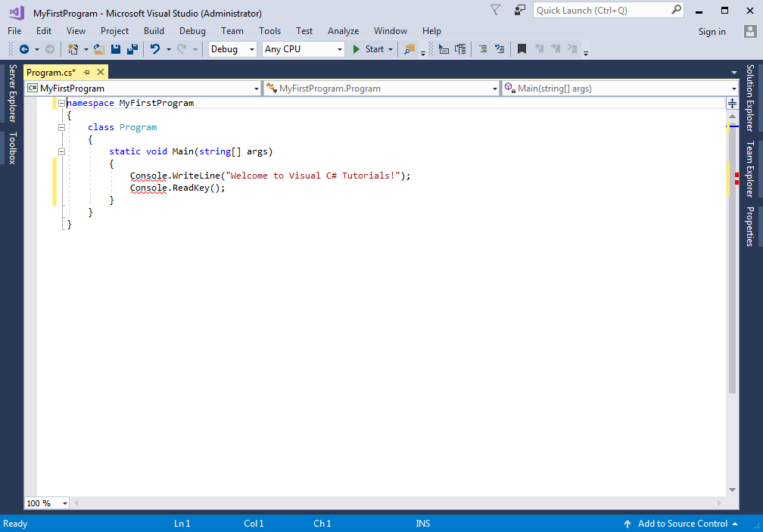The image size is (763, 532).
Task: Open the Undo history dropdown arrow
Action: [168, 50]
